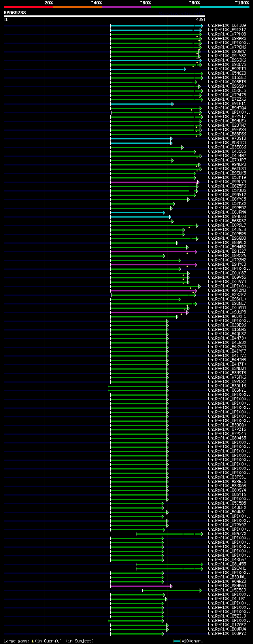The height and width of the screenshot is (644, 253).
Task: Select the UniRef100_Q08ET6 label
Action: (227, 82)
